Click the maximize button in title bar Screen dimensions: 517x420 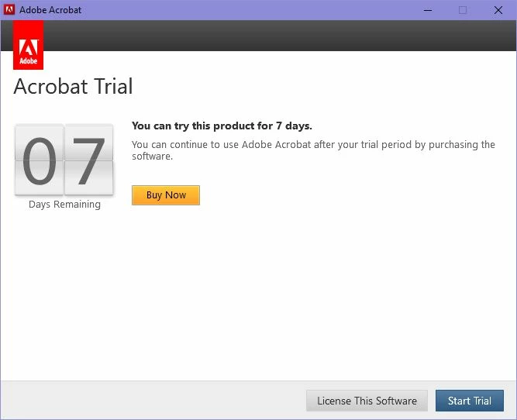[463, 10]
